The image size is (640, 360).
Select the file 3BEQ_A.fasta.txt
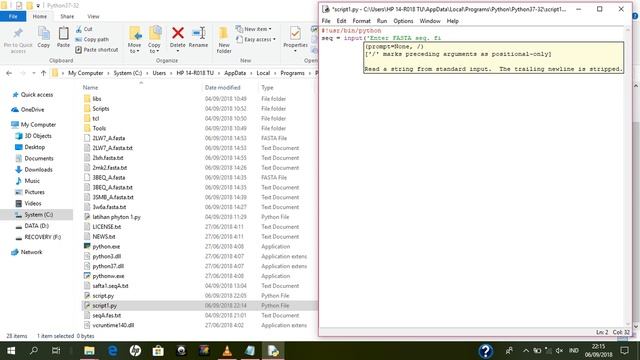click(112, 187)
